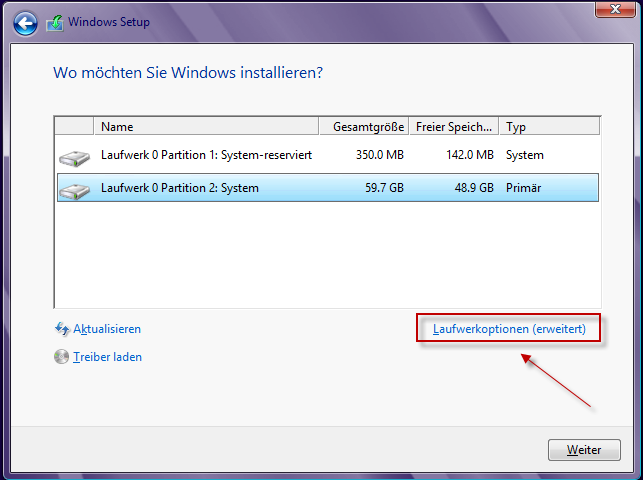The height and width of the screenshot is (480, 643).
Task: Open Laufwerkoptionen (erweitert)
Action: (509, 329)
